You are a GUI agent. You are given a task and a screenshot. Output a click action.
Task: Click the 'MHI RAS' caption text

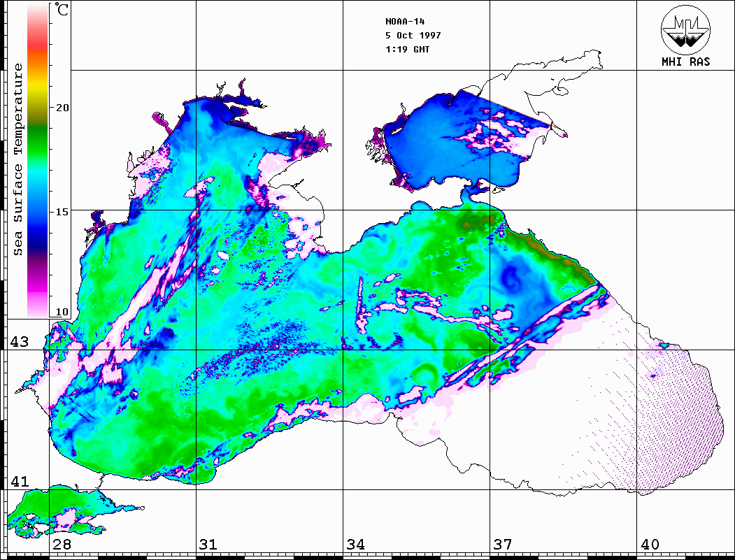pos(685,62)
